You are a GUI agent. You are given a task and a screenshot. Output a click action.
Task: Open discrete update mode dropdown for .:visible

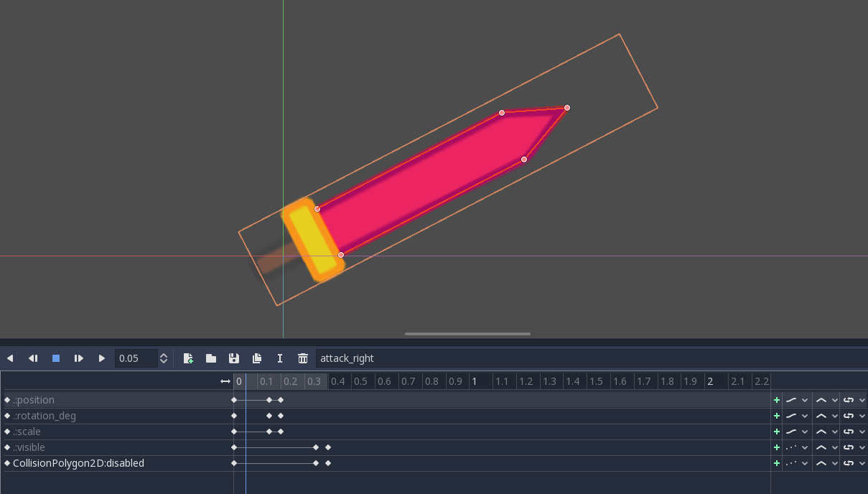[x=796, y=447]
